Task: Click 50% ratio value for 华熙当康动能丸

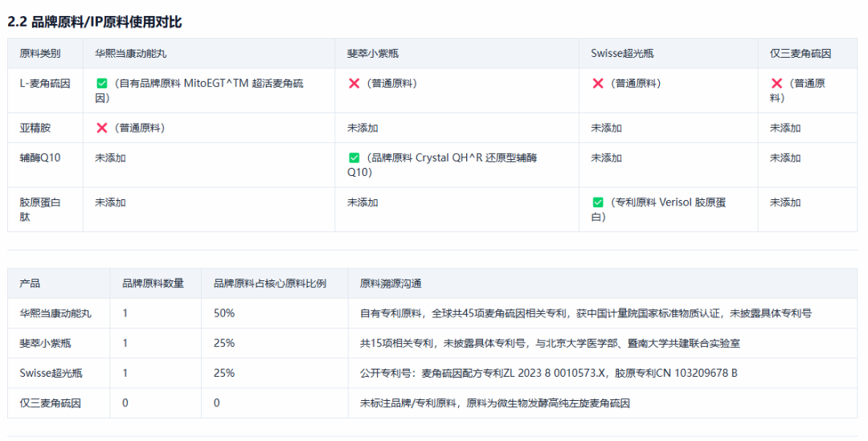Action: (x=224, y=313)
